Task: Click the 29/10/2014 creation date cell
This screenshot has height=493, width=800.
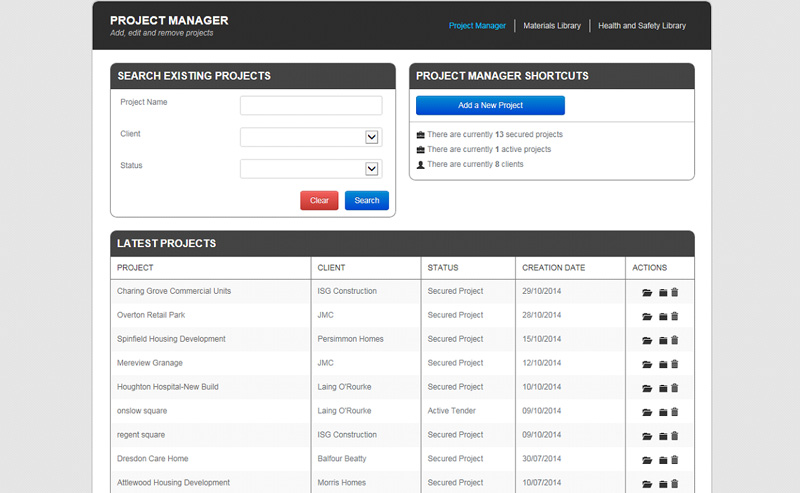Action: (541, 291)
